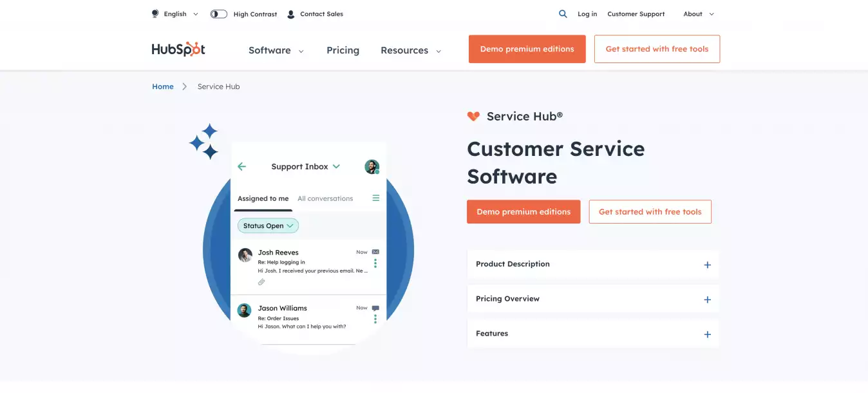The height and width of the screenshot is (393, 868).
Task: Open the search magnifier icon
Action: 563,14
